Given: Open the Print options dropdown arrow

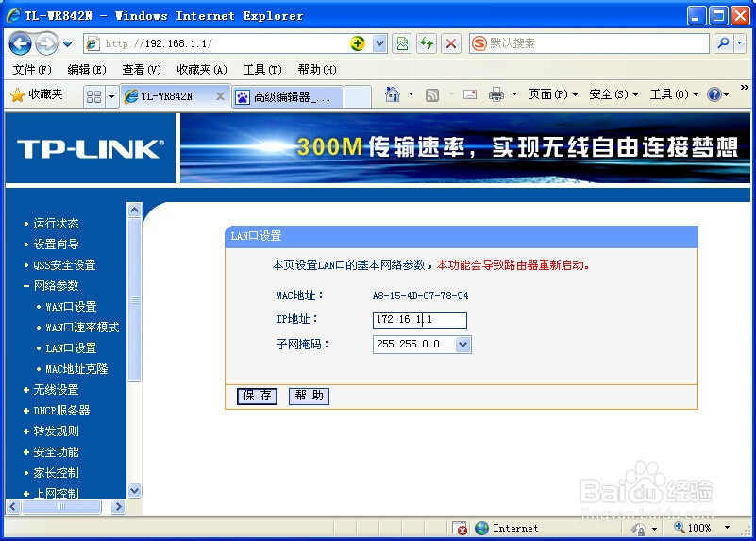Looking at the screenshot, I should pyautogui.click(x=514, y=94).
